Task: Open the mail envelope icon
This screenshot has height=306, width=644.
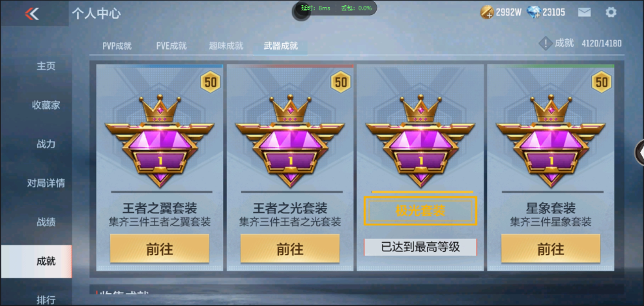Action: [x=585, y=12]
